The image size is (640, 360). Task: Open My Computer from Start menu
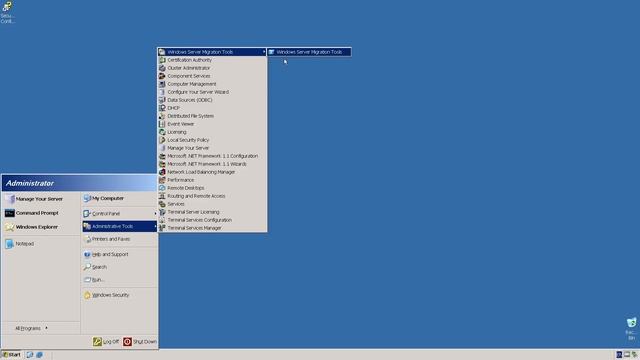pos(120,198)
